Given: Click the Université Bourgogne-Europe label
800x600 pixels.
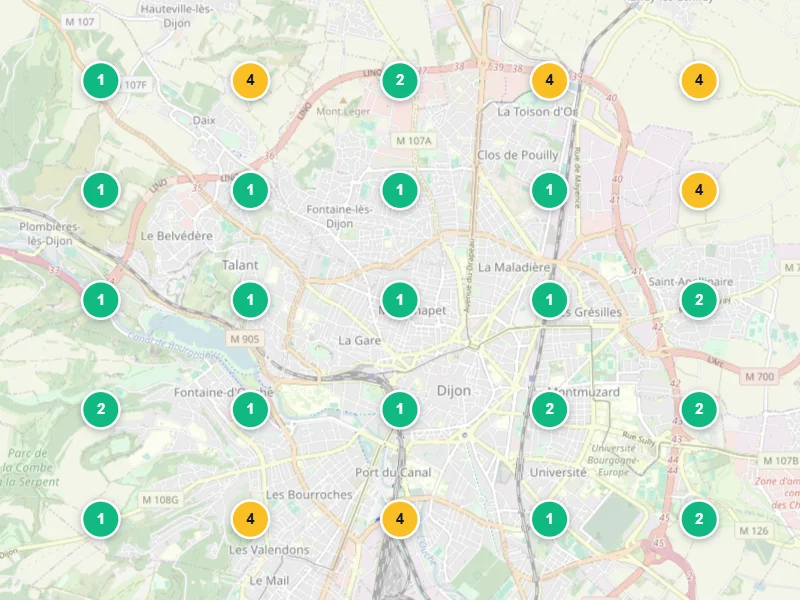Looking at the screenshot, I should pos(613,460).
